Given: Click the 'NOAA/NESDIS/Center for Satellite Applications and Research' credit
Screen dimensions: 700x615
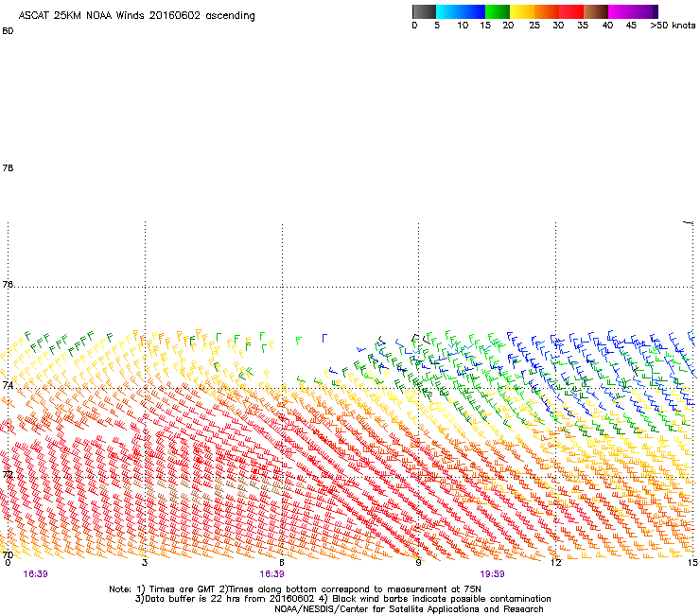Looking at the screenshot, I should pyautogui.click(x=409, y=609).
